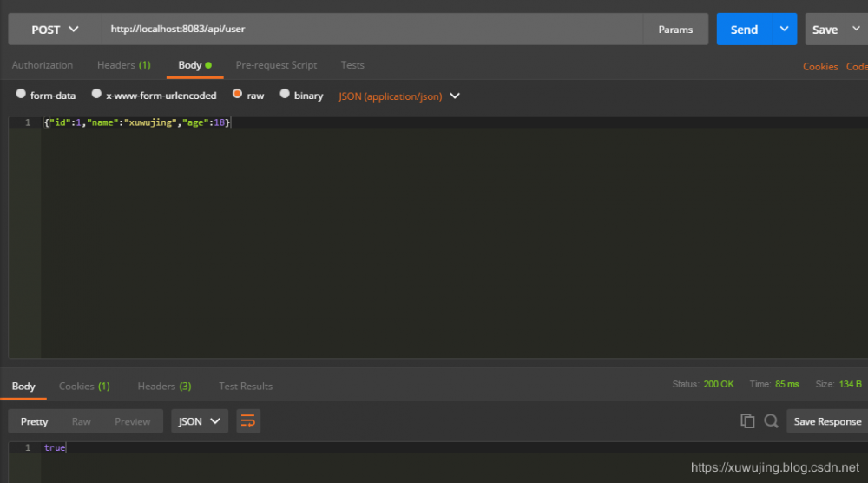
Task: Switch to the response Body tab
Action: pyautogui.click(x=23, y=386)
